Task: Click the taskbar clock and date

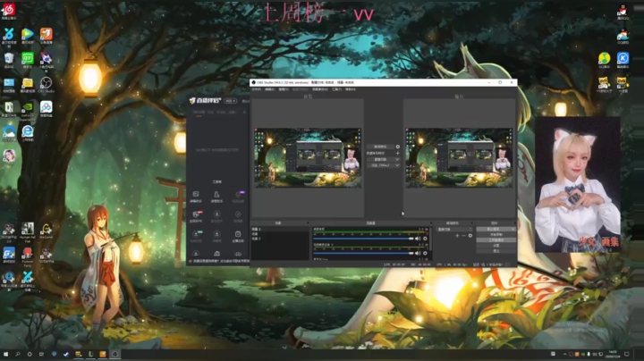Action: [613, 354]
